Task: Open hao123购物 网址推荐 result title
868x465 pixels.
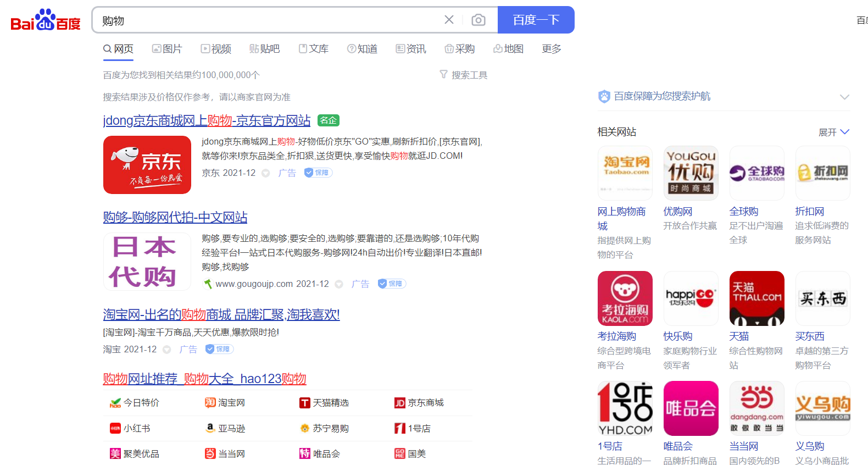Action: 204,379
